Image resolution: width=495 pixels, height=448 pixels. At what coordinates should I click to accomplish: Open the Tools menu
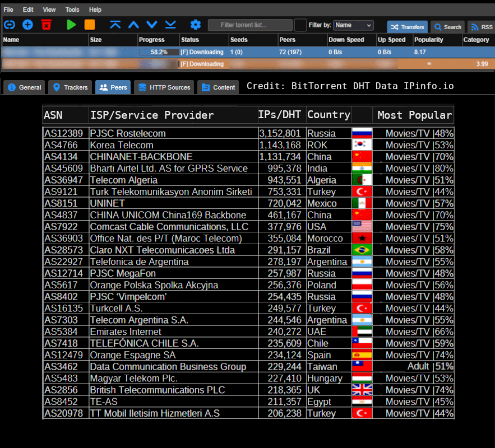[72, 10]
